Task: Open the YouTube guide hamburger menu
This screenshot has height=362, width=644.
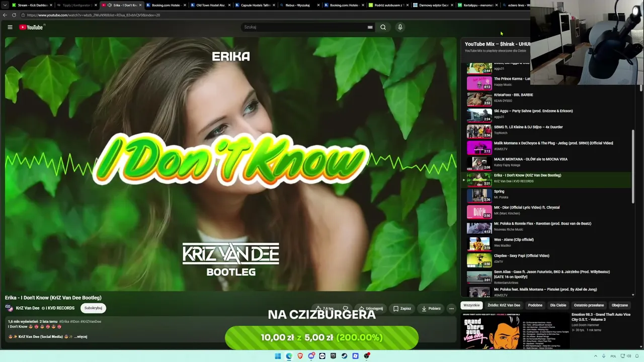Action: [10, 27]
